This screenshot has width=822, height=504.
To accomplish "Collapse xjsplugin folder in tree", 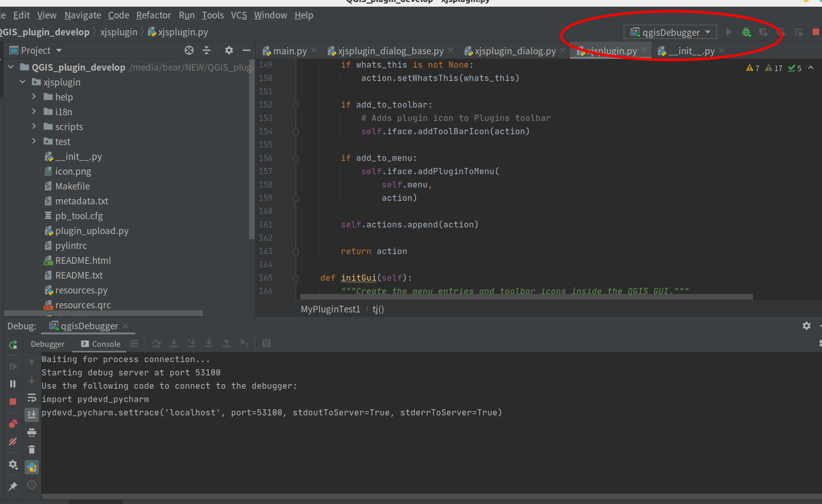I will [23, 82].
